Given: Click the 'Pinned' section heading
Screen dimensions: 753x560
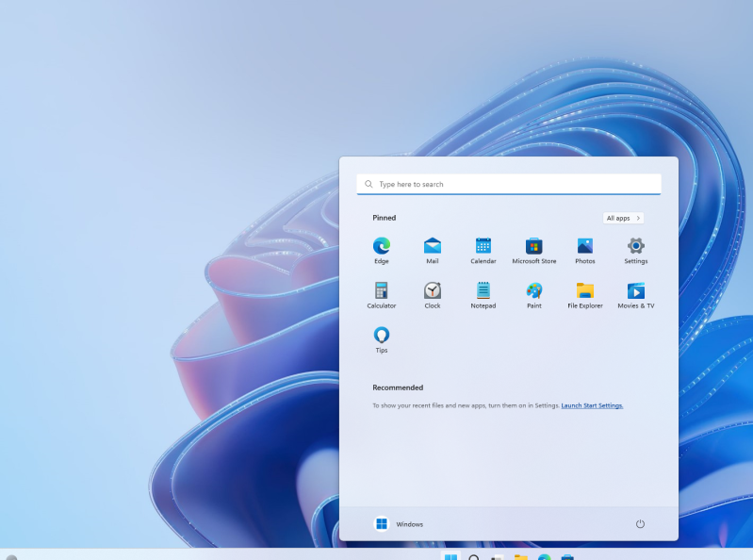Looking at the screenshot, I should [385, 218].
